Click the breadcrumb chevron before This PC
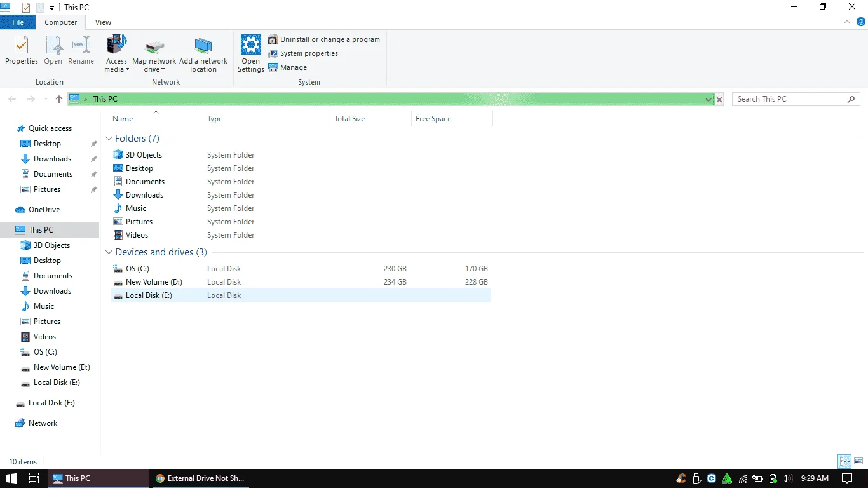 [85, 99]
